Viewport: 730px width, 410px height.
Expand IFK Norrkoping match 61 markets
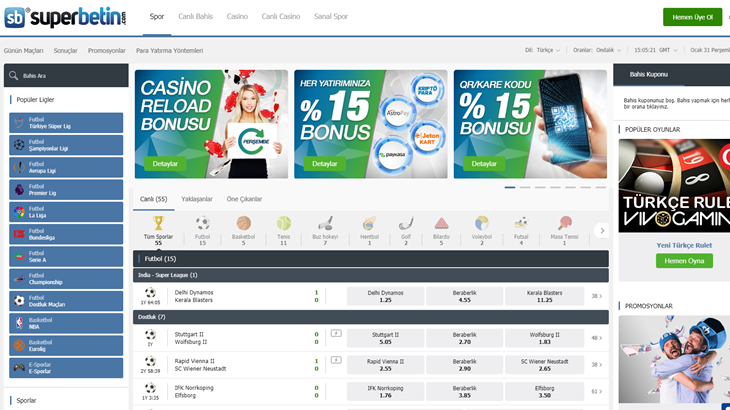[x=597, y=392]
